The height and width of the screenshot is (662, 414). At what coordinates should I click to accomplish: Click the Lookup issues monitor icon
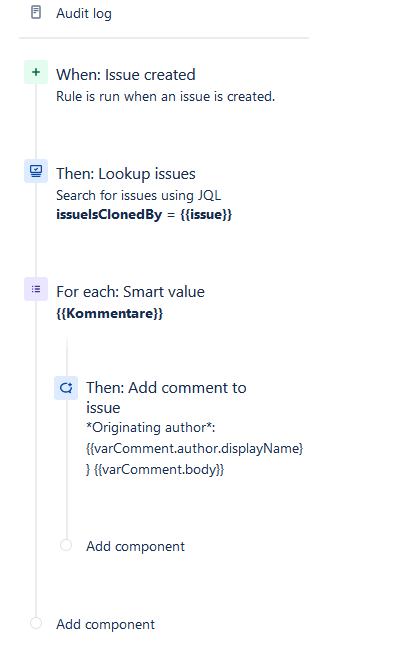click(x=36, y=171)
